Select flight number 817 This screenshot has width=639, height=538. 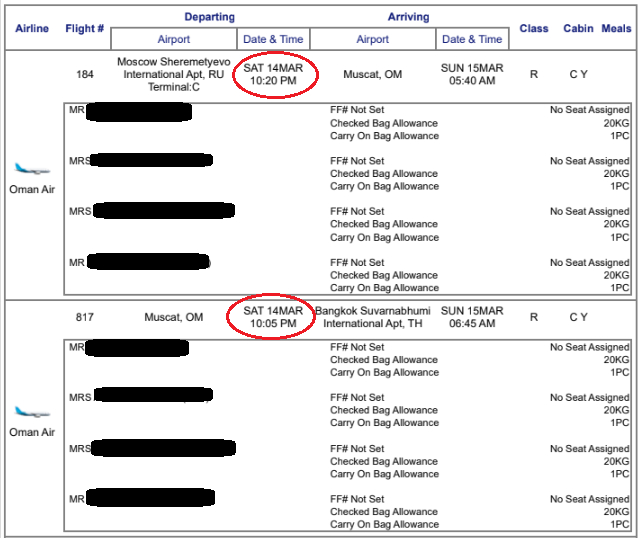85,317
